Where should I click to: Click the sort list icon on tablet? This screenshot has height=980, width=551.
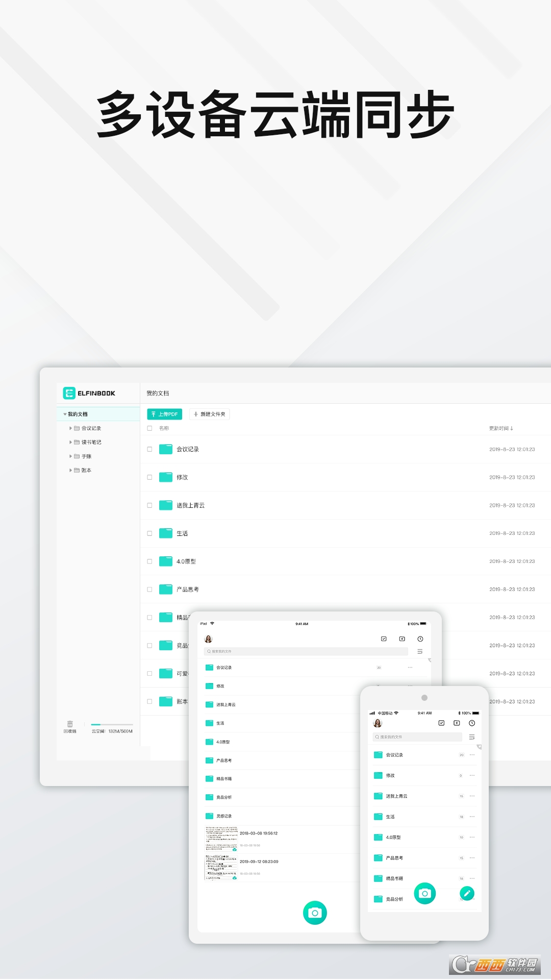[420, 651]
